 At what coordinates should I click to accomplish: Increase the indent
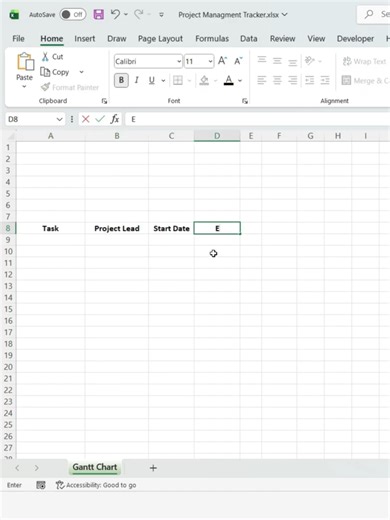coord(325,80)
